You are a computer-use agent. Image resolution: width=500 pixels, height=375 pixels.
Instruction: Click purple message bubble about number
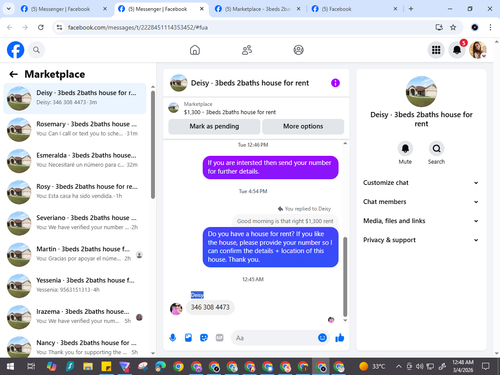pos(270,167)
